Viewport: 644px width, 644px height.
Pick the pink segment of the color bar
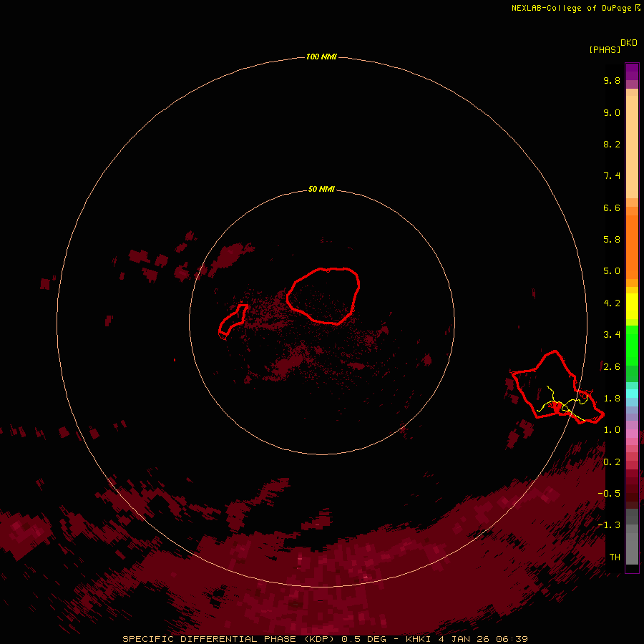pyautogui.click(x=632, y=434)
